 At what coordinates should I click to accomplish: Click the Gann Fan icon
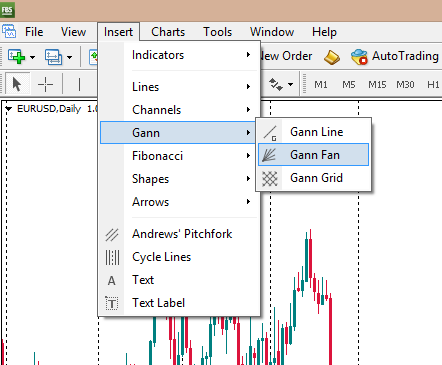click(269, 155)
